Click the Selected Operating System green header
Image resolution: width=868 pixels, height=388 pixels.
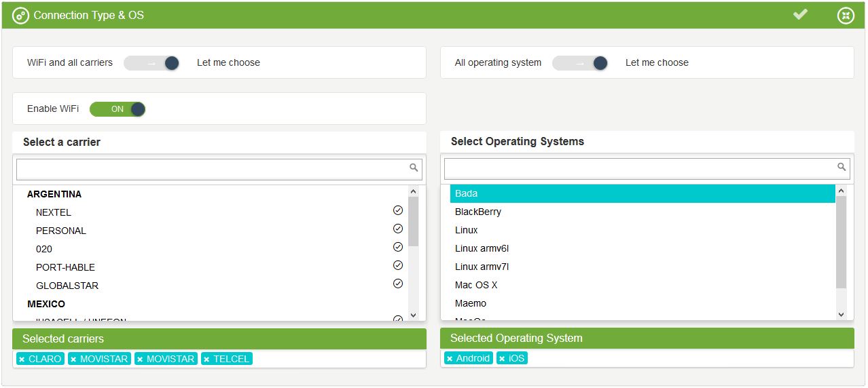(x=647, y=338)
